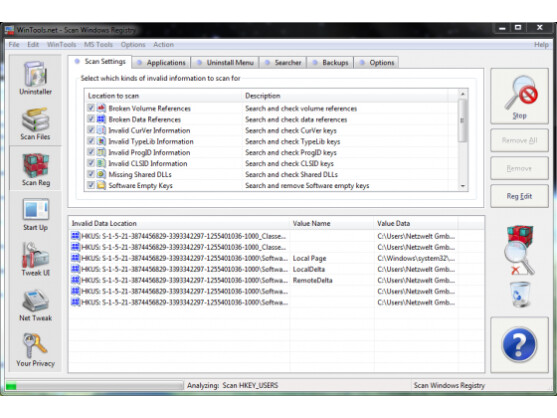Open the Scan Files tool
Viewport: 557px width, 418px height.
[x=35, y=124]
